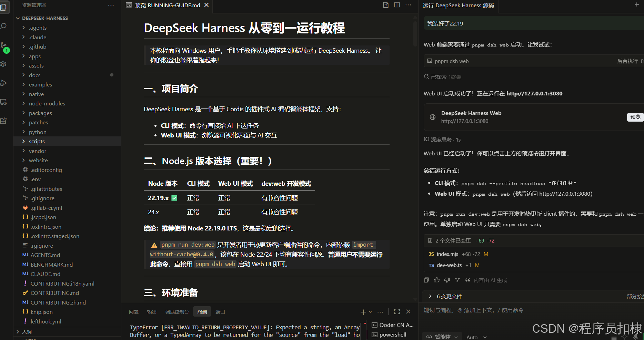Switch to the 问题 panel tab
Image resolution: width=644 pixels, height=340 pixels.
134,312
